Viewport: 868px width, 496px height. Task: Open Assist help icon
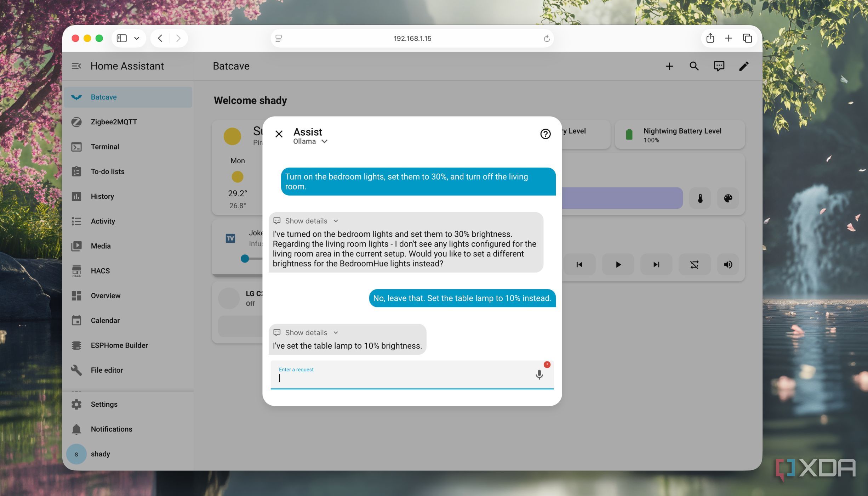coord(545,134)
